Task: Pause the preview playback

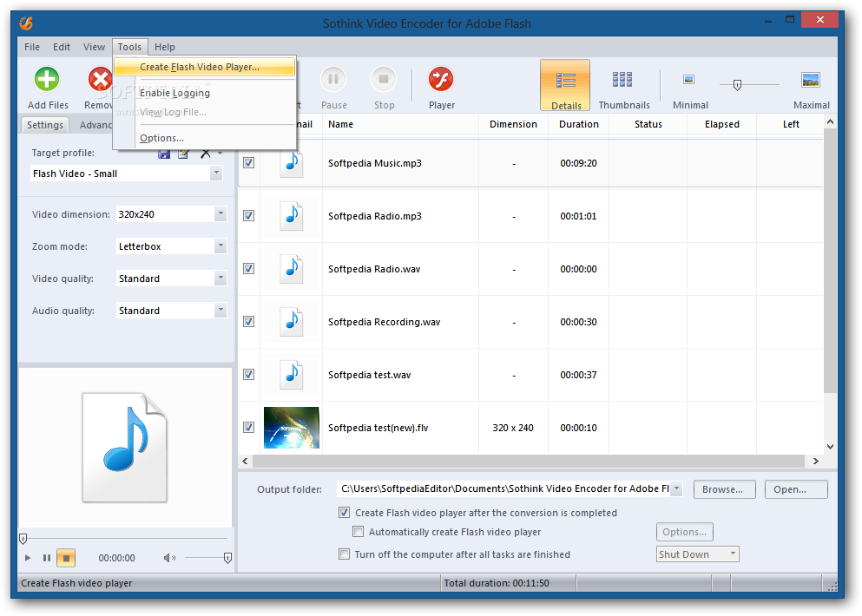Action: pos(47,558)
